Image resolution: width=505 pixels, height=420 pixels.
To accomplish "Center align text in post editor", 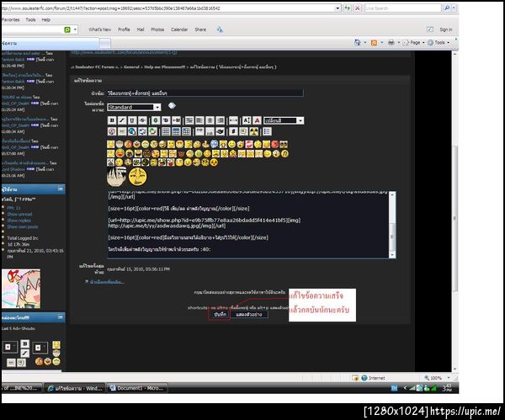I will coord(210,120).
